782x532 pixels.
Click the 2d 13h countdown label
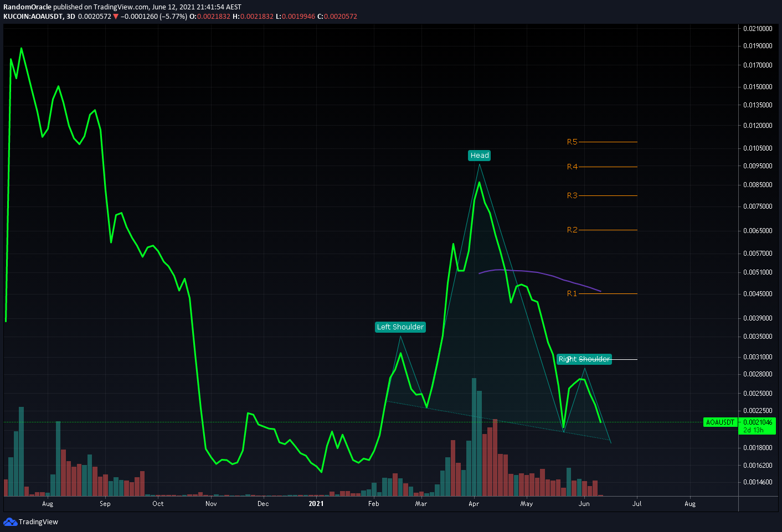click(x=753, y=430)
